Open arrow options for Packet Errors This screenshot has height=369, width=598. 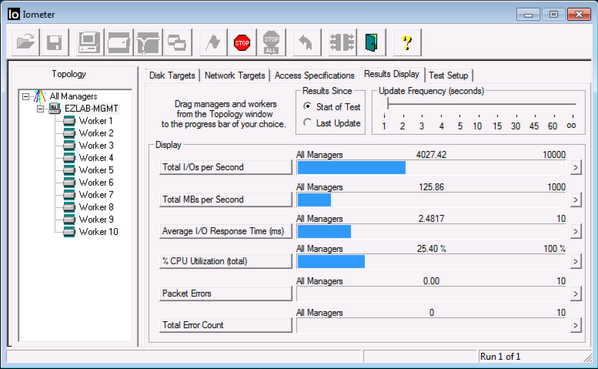coord(575,294)
